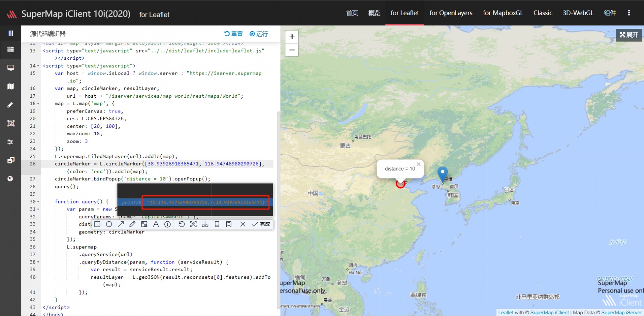Open 组件 navigation item
The height and width of the screenshot is (316, 644).
(x=610, y=13)
